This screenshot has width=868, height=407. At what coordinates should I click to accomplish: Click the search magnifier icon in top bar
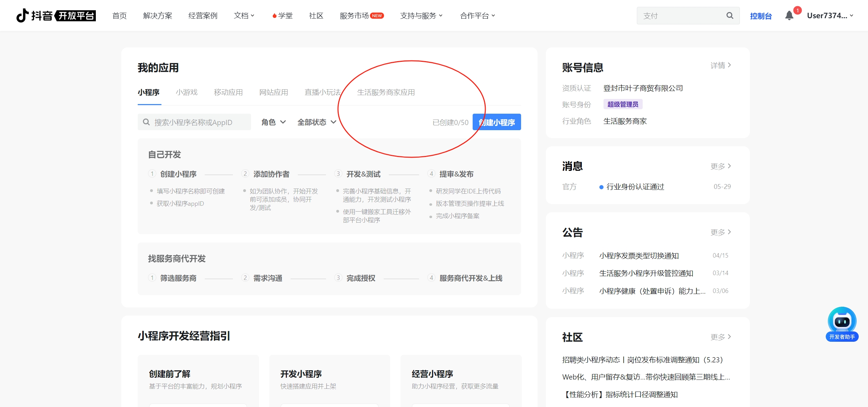(x=730, y=15)
